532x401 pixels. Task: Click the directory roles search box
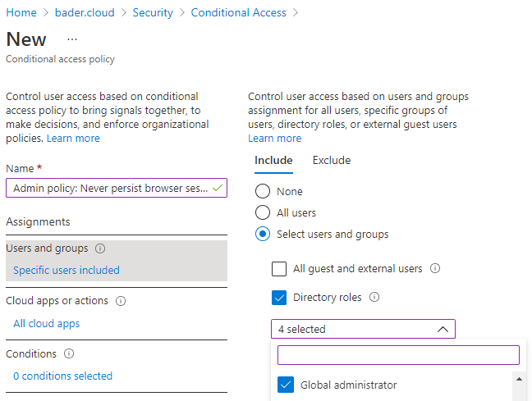tap(398, 355)
